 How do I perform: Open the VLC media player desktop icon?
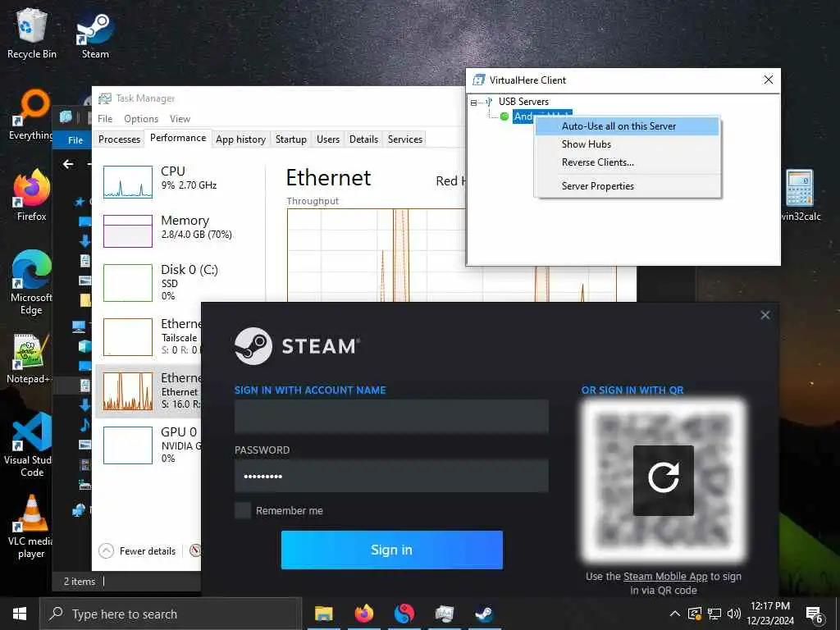point(30,527)
